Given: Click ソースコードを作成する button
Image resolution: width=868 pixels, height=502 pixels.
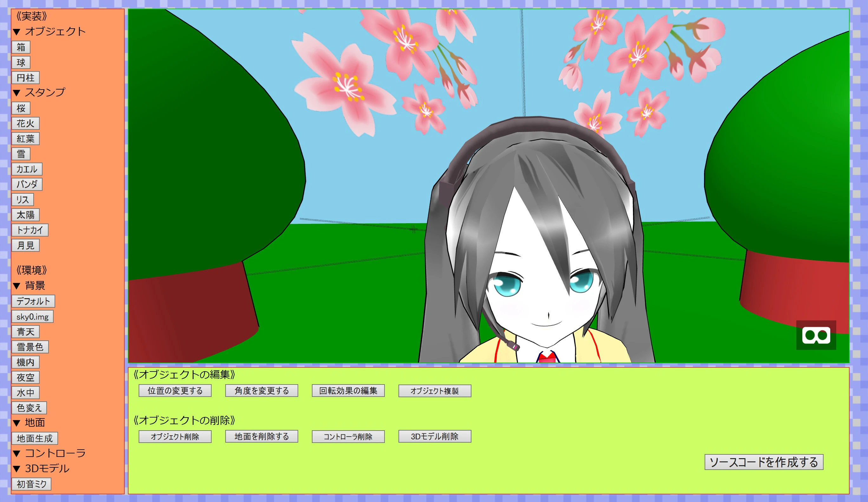Looking at the screenshot, I should pos(764,462).
